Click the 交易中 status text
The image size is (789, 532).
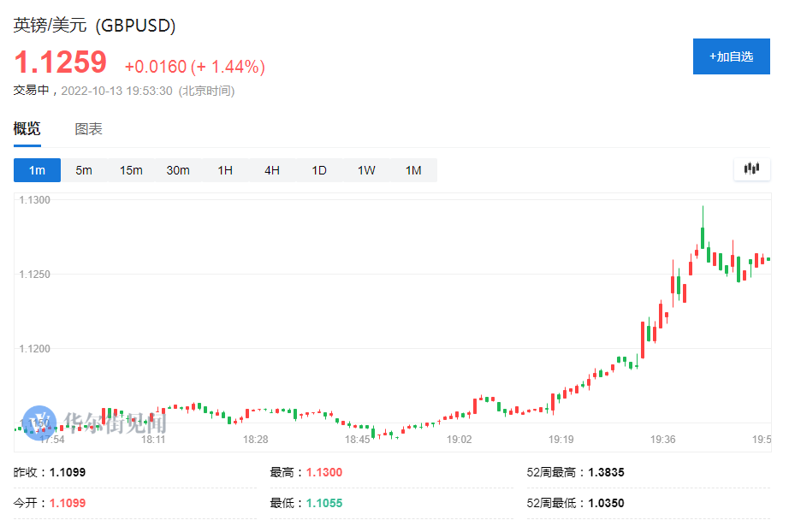[x=31, y=91]
